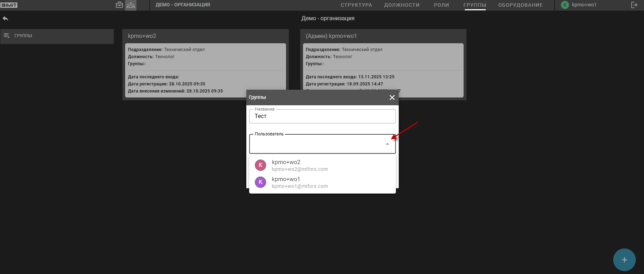Open the briefcase organization icon
The image size is (644, 274).
coord(119,5)
